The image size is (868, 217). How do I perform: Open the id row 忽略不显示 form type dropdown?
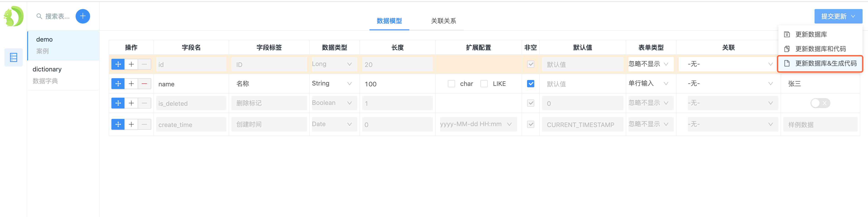pos(650,64)
